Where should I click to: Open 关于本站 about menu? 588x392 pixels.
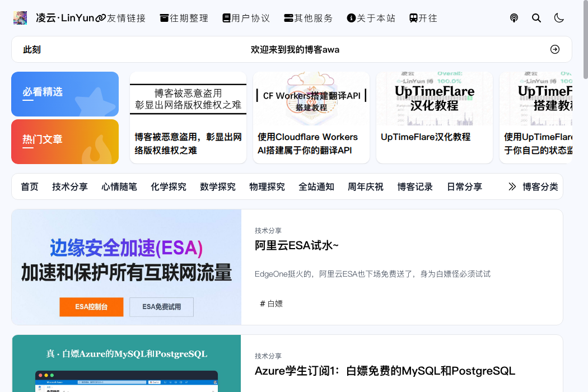pos(371,18)
